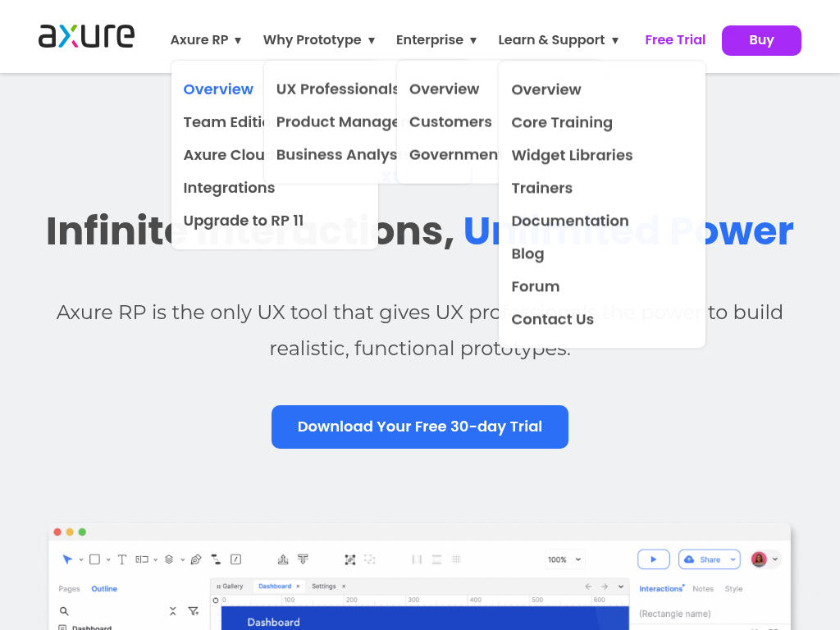Click the Free Trial link
The width and height of the screenshot is (840, 630).
(675, 39)
